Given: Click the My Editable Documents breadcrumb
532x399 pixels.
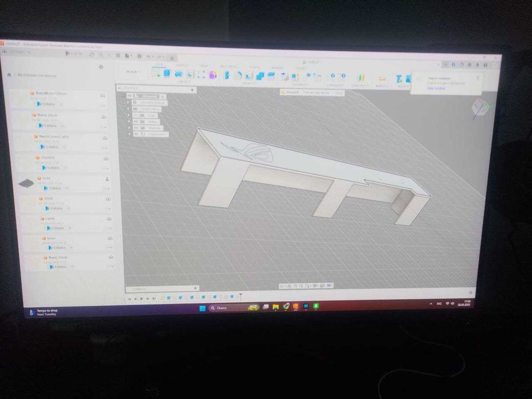Looking at the screenshot, I should pyautogui.click(x=37, y=75).
